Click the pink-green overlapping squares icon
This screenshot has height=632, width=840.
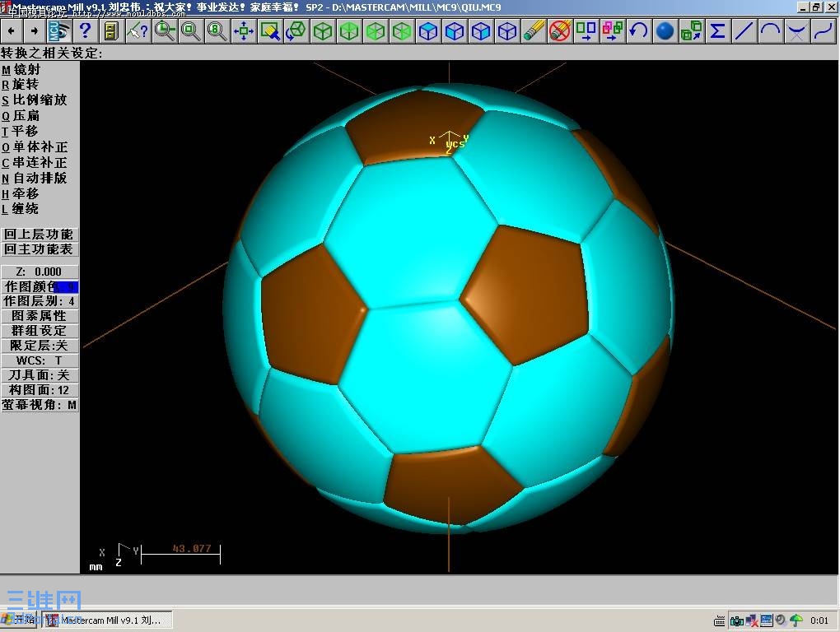pyautogui.click(x=613, y=31)
